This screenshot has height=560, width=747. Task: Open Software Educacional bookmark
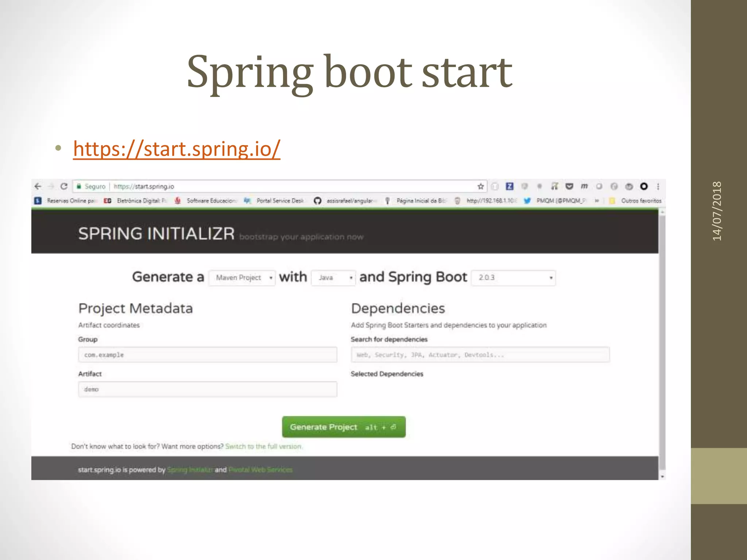pos(205,201)
